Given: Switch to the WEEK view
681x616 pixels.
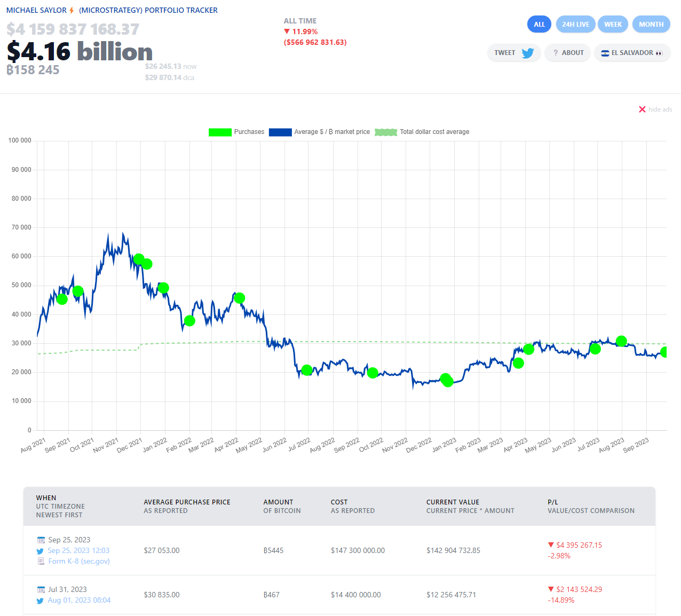Looking at the screenshot, I should [x=613, y=24].
